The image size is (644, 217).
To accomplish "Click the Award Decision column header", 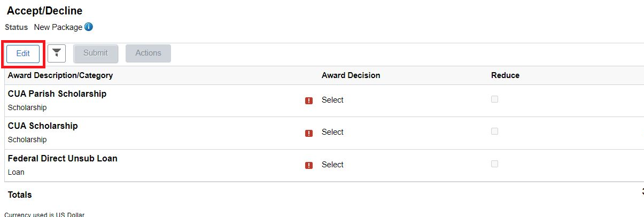I will tap(351, 75).
